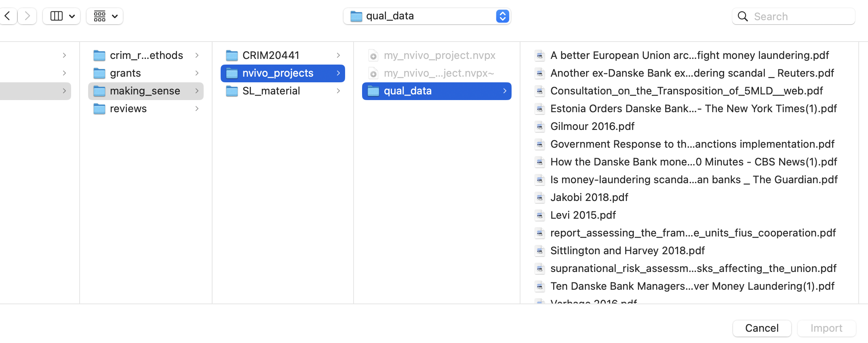Select the grants folder
Screen dimensions: 868x343
[125, 73]
